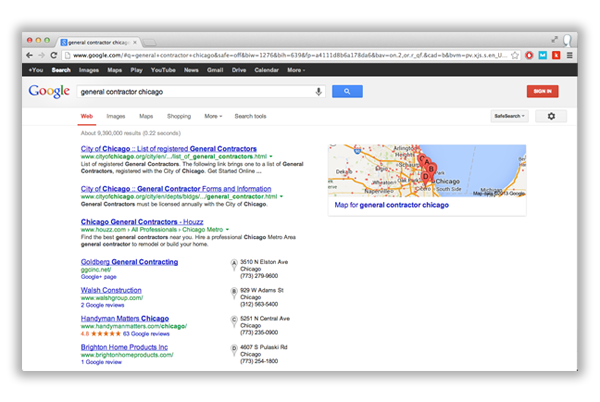Open Goldberg General Contracting listing
600x402 pixels.
(x=129, y=262)
